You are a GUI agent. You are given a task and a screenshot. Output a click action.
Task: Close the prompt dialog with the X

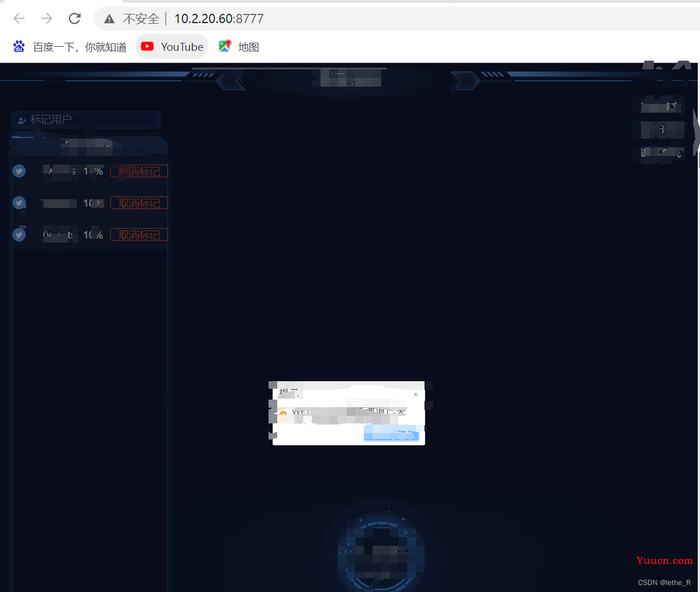pyautogui.click(x=416, y=394)
